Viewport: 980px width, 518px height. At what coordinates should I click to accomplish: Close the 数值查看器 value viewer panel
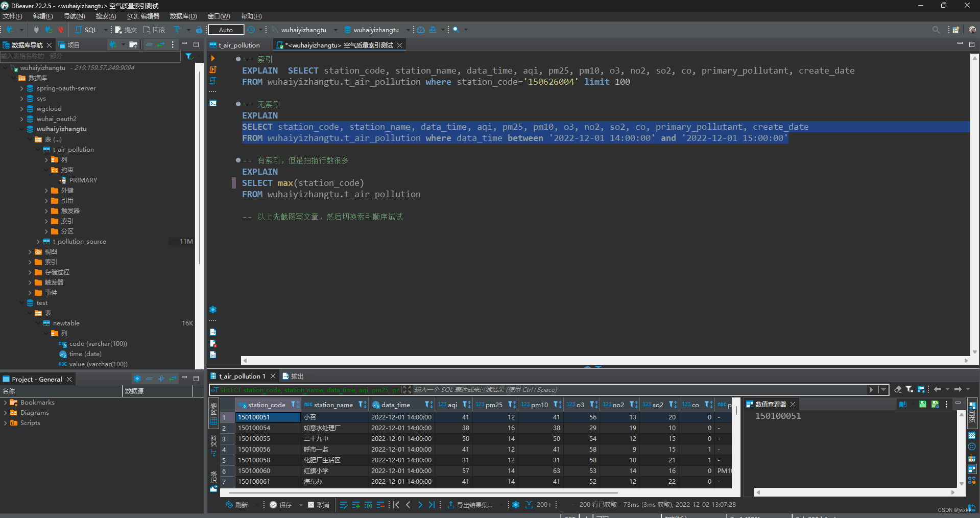tap(793, 404)
